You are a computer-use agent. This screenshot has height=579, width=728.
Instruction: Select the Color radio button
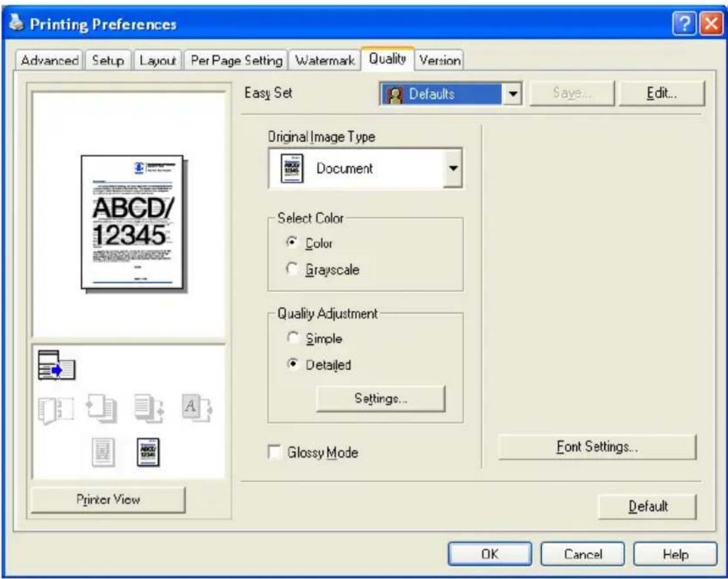click(292, 242)
